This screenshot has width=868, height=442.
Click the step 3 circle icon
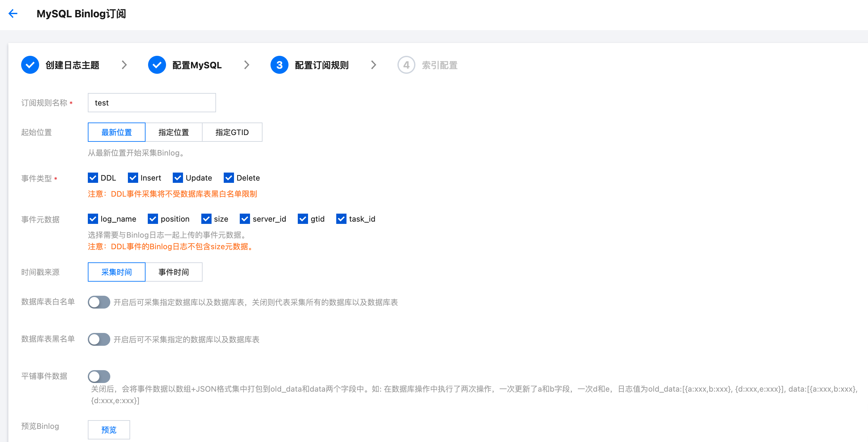coord(279,65)
